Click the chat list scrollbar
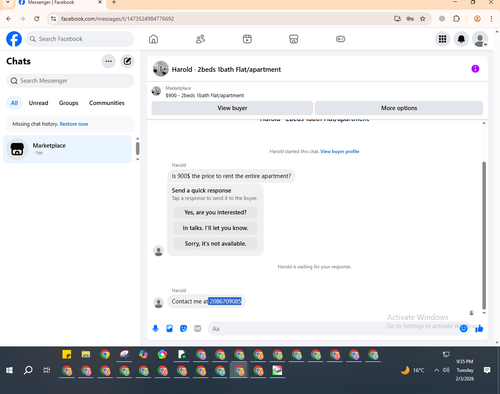Image resolution: width=500 pixels, height=394 pixels. [137, 148]
